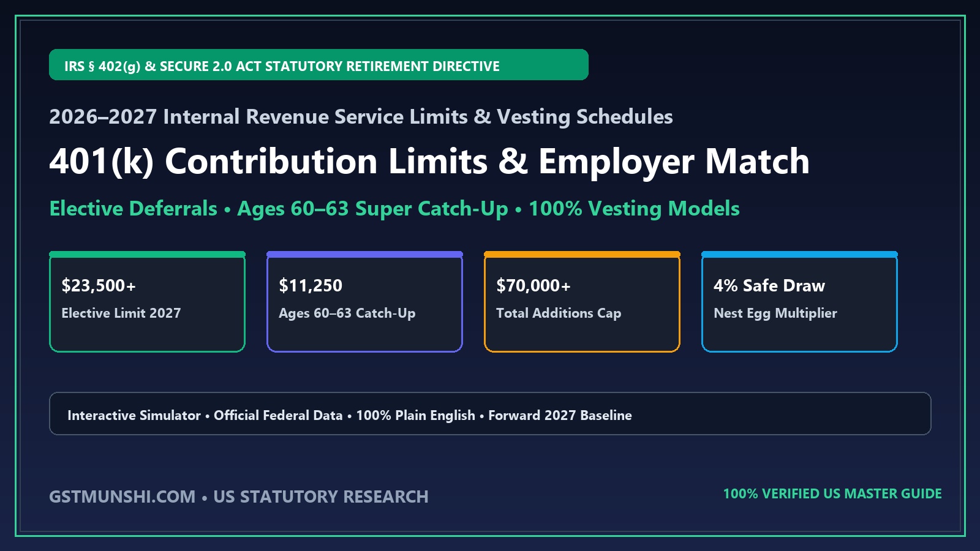Click GSTMUNSHI.COM • US STATUTORY RESEARCH footer text
980x551 pixels.
(239, 497)
